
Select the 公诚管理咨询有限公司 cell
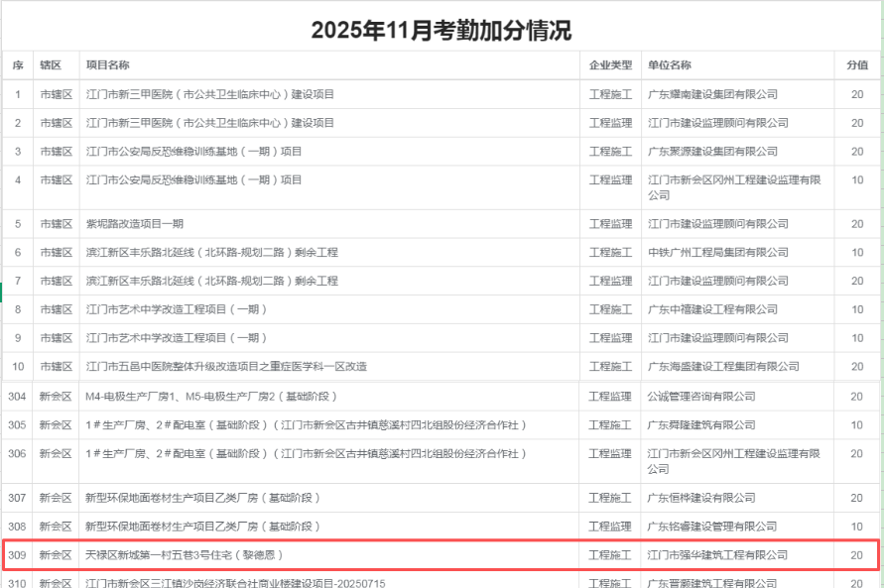(700, 397)
